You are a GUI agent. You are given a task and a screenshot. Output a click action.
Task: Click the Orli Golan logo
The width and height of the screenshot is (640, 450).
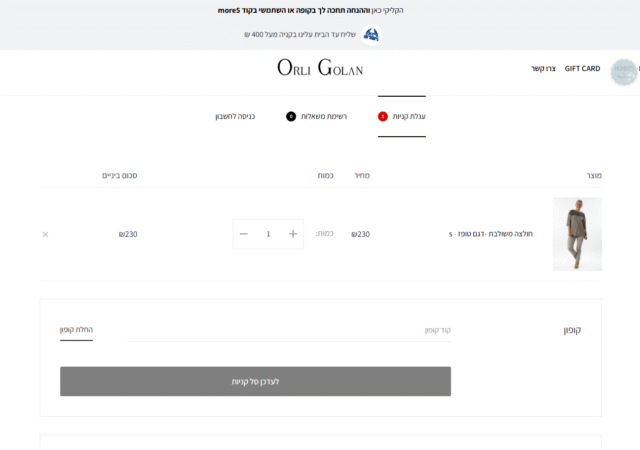coord(320,68)
